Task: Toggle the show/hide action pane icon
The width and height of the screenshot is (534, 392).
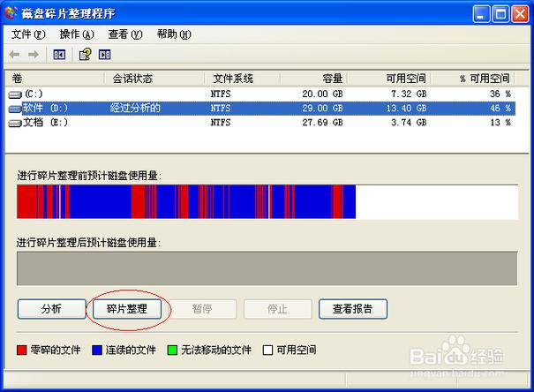Action: click(x=104, y=55)
